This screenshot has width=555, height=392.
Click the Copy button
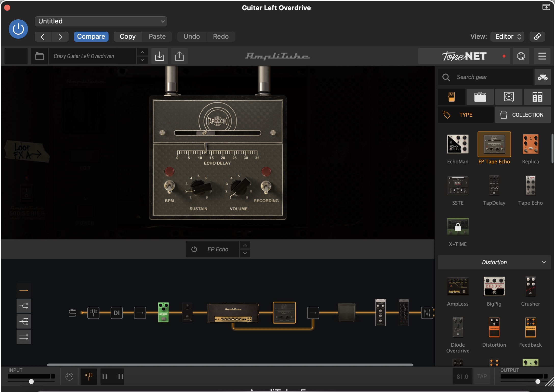128,36
